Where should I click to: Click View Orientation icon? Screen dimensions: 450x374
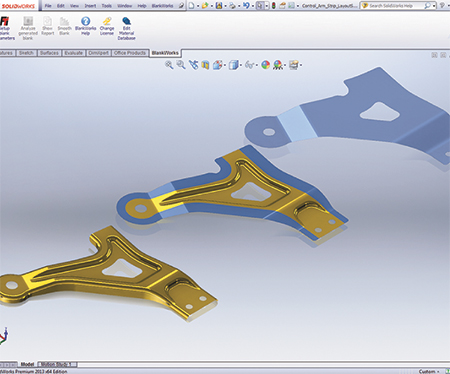217,65
